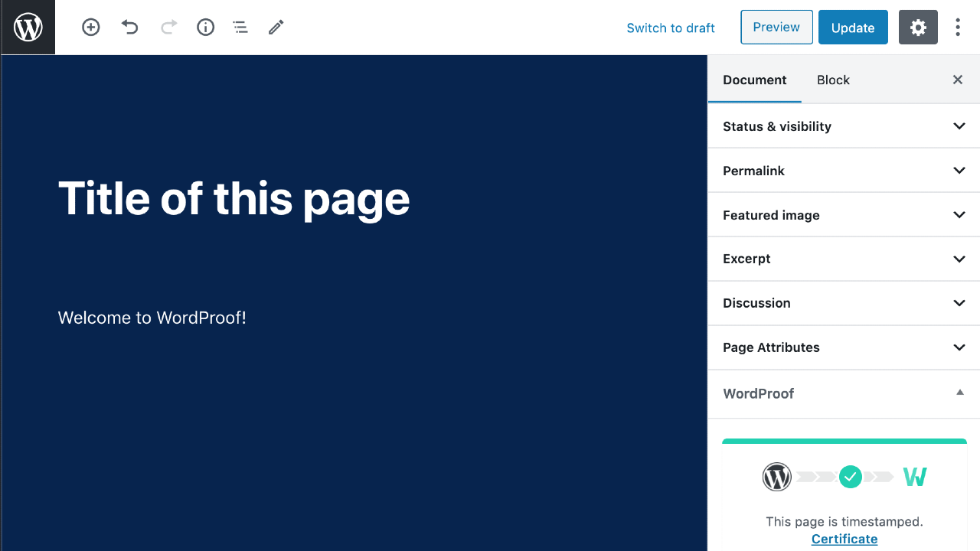Expand the Status & visibility panel

(844, 126)
